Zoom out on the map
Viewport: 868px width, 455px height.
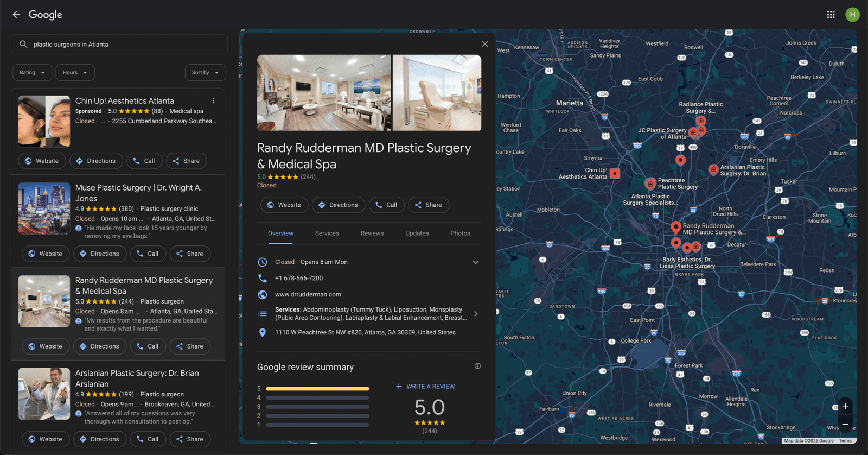845,425
